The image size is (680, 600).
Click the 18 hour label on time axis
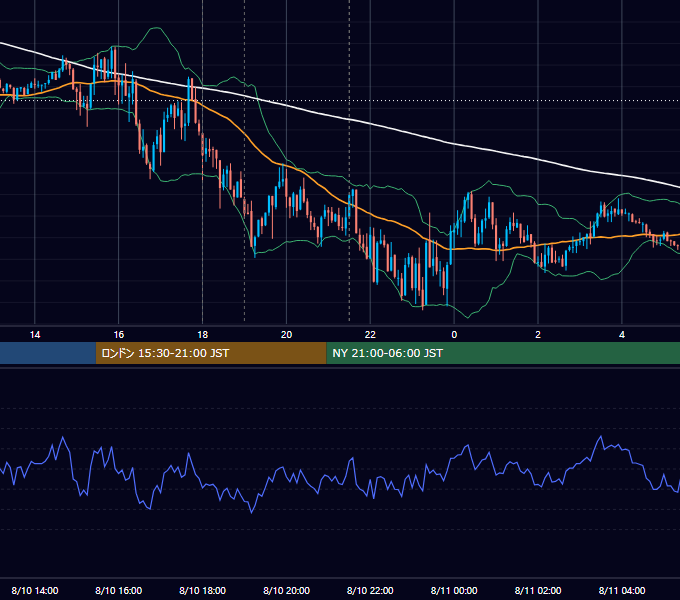coord(203,335)
